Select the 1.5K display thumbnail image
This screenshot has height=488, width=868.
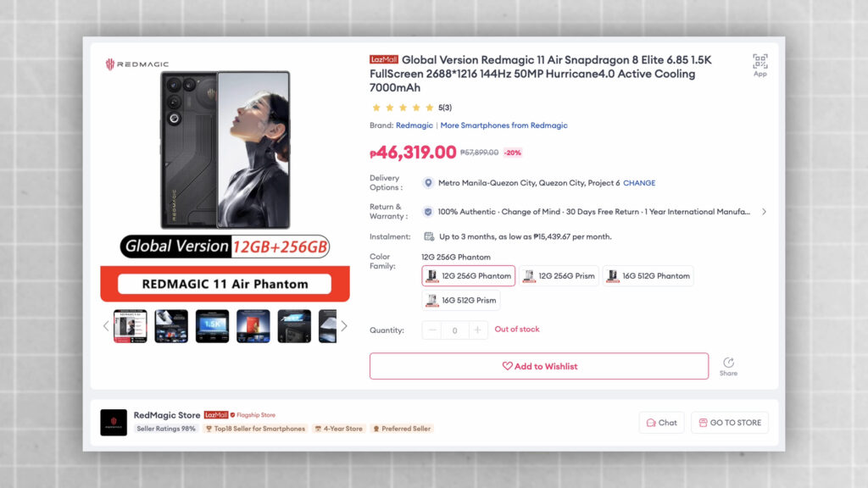point(212,326)
